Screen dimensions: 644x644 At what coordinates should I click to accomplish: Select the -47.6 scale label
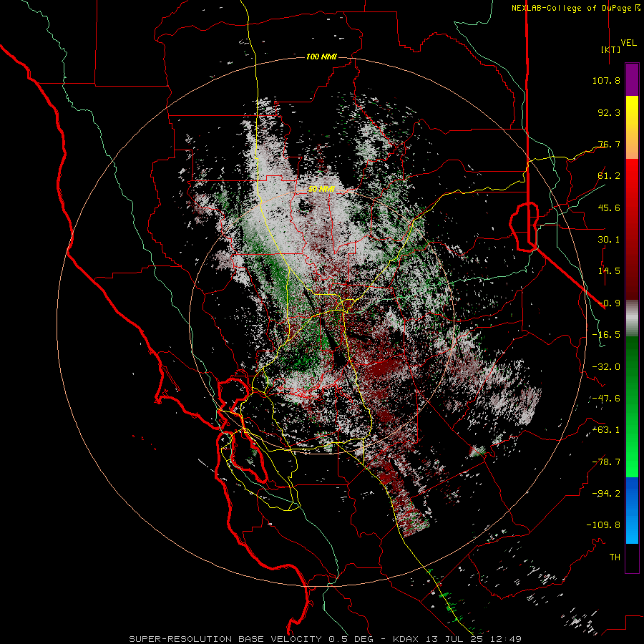(x=606, y=399)
